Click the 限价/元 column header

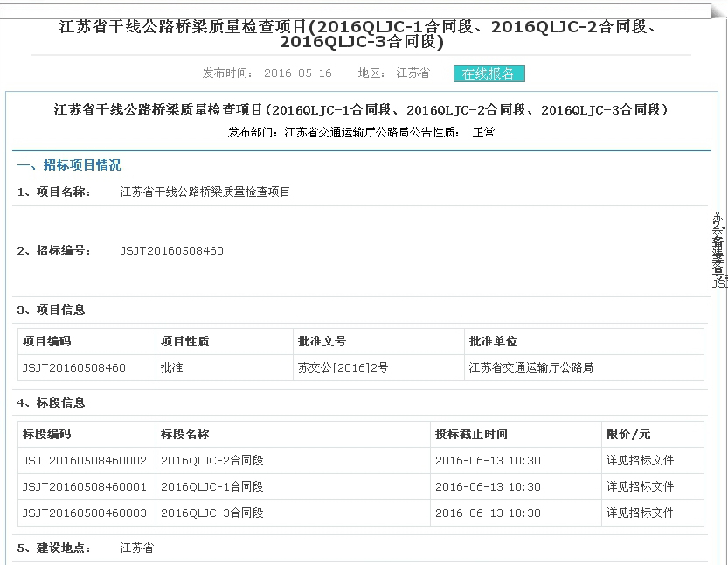click(628, 434)
